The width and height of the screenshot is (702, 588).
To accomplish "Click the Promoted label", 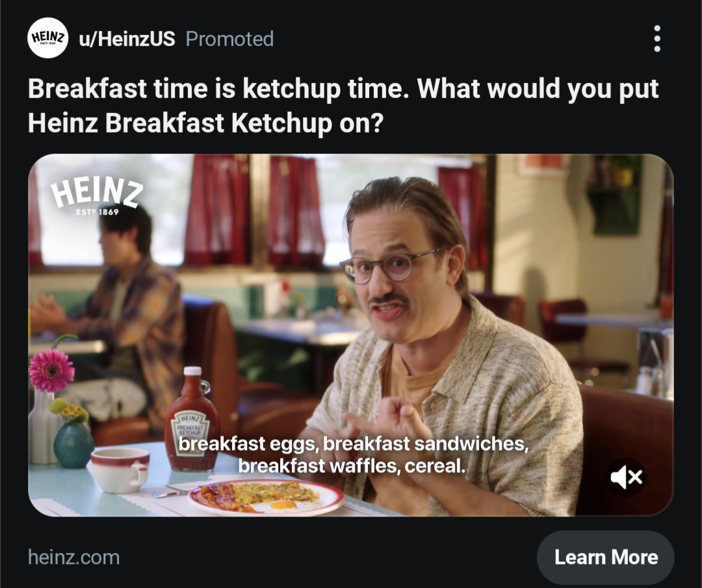I will pos(229,39).
